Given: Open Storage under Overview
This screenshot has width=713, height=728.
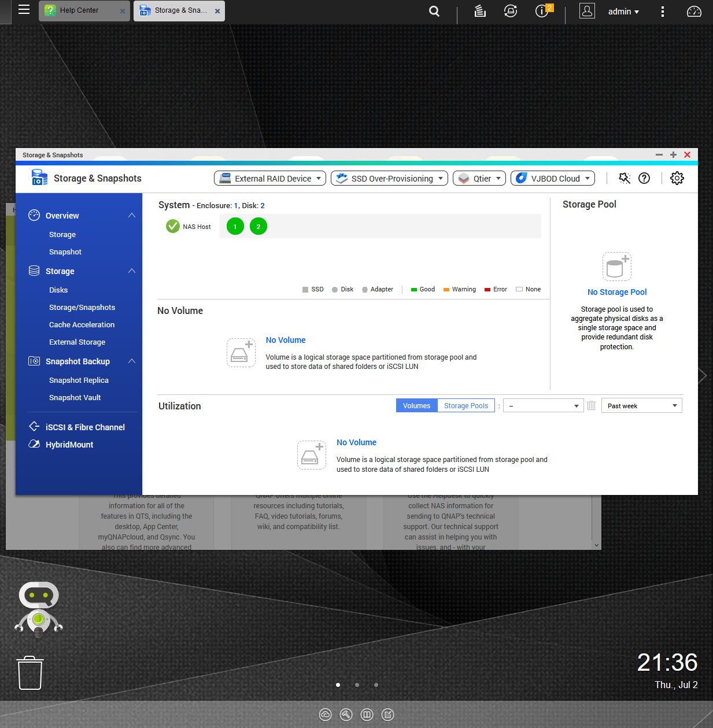Looking at the screenshot, I should coord(62,235).
